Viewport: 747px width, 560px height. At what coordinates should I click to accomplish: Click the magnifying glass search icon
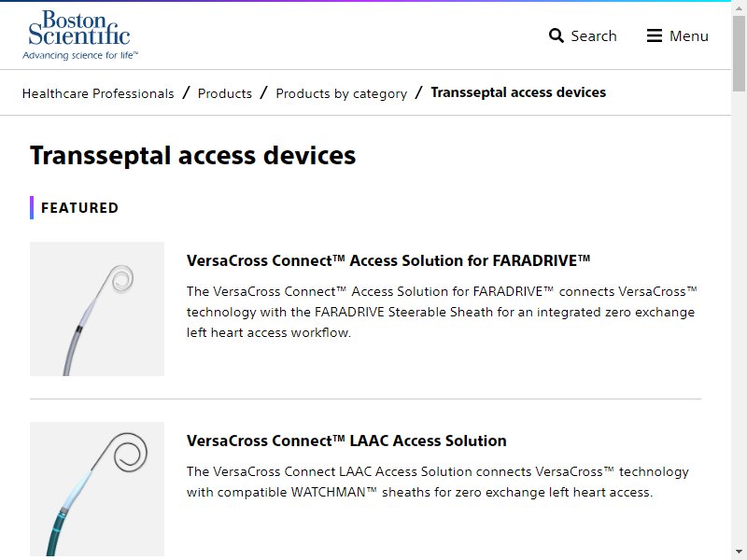tap(556, 35)
